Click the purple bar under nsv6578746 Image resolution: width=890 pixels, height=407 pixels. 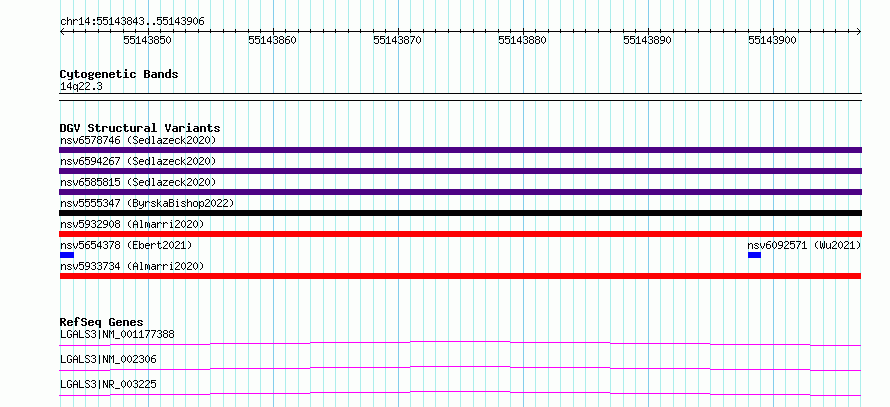point(460,150)
